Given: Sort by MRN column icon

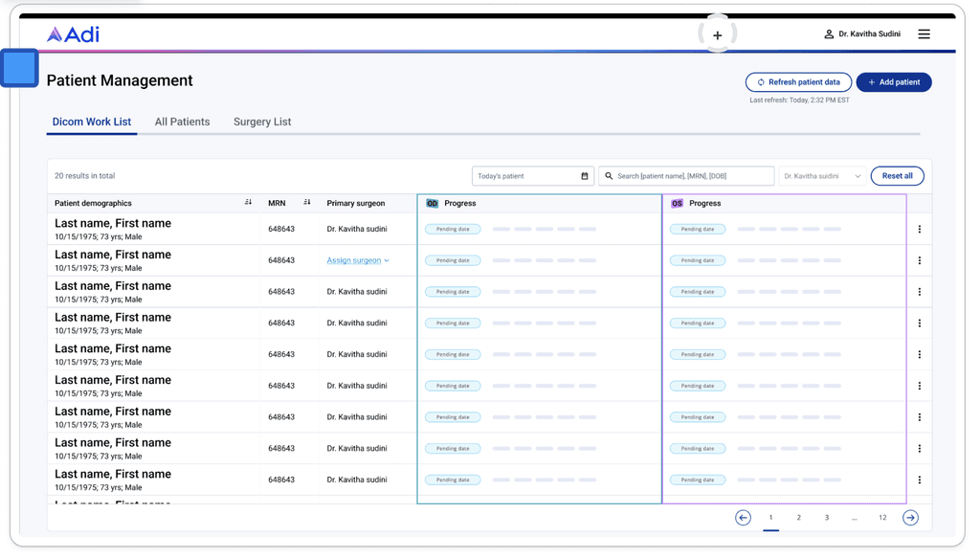Looking at the screenshot, I should tap(307, 203).
